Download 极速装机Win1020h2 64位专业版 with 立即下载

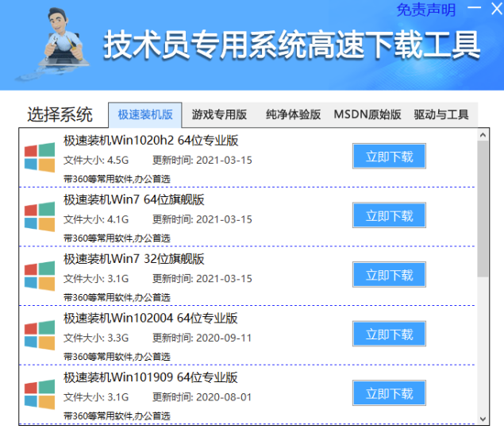click(389, 157)
